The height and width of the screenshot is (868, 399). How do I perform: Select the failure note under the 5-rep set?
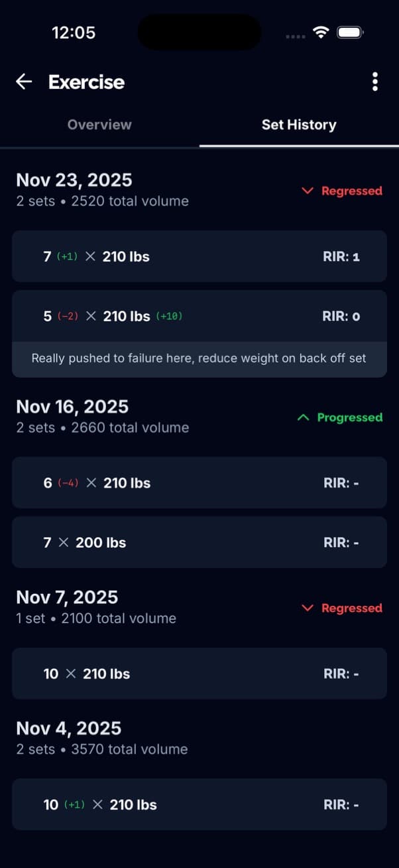click(x=199, y=358)
